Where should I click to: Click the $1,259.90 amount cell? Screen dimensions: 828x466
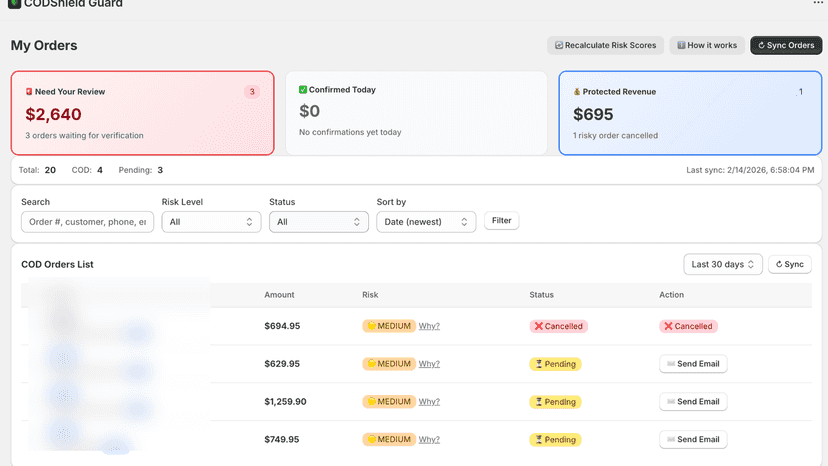click(x=285, y=402)
